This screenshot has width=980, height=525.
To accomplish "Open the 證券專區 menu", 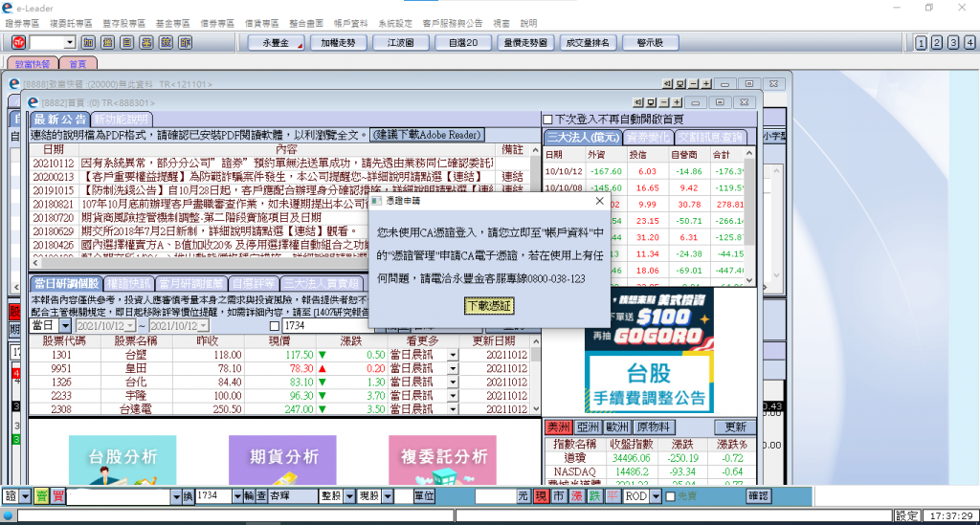I will click(23, 23).
